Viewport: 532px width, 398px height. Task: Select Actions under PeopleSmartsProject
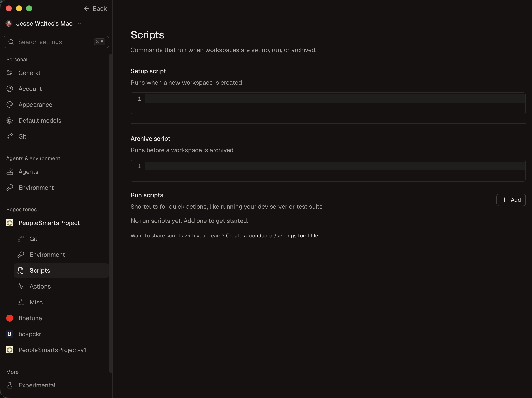tap(61, 287)
